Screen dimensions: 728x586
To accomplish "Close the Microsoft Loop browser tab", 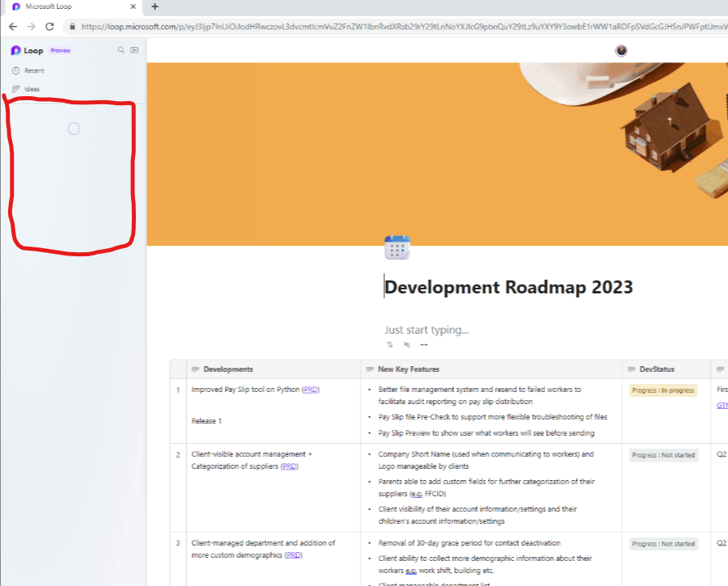I will click(x=133, y=6).
